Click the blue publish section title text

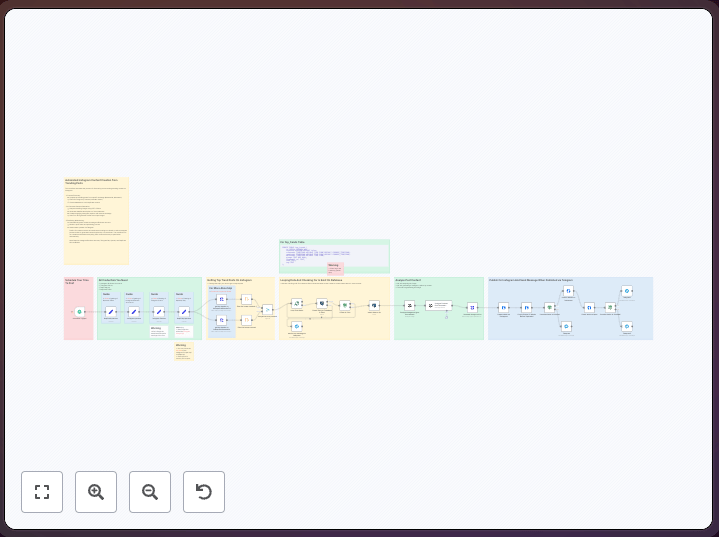click(531, 280)
